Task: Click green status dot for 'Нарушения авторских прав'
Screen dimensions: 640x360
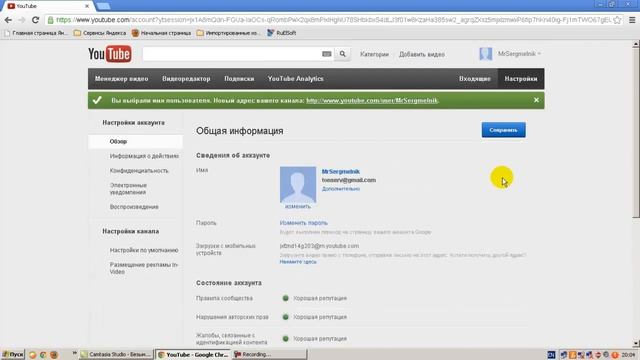Action: [x=286, y=317]
